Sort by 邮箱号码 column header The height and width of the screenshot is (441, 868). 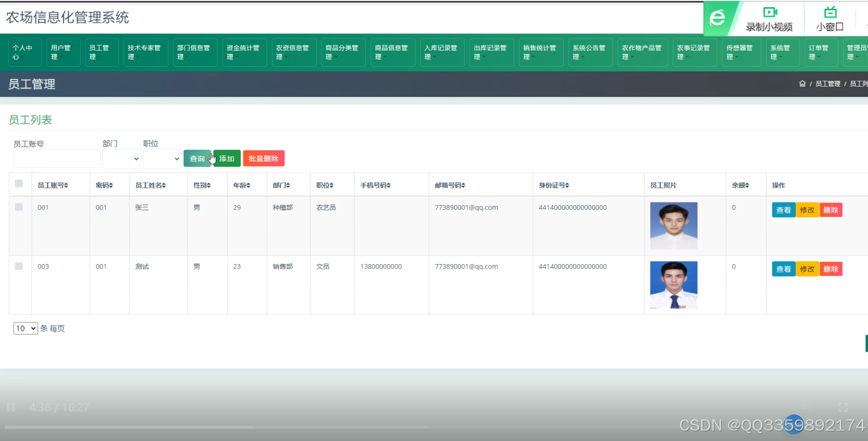click(x=450, y=185)
